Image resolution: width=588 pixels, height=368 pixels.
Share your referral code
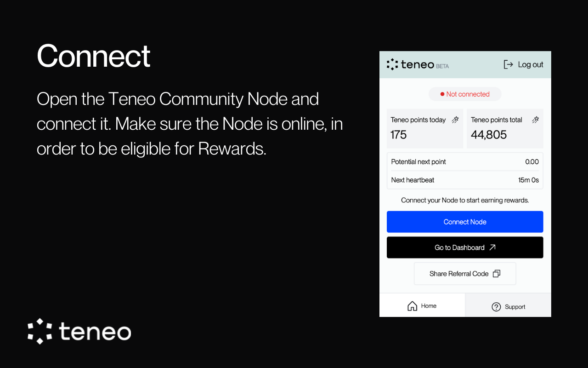(x=465, y=273)
